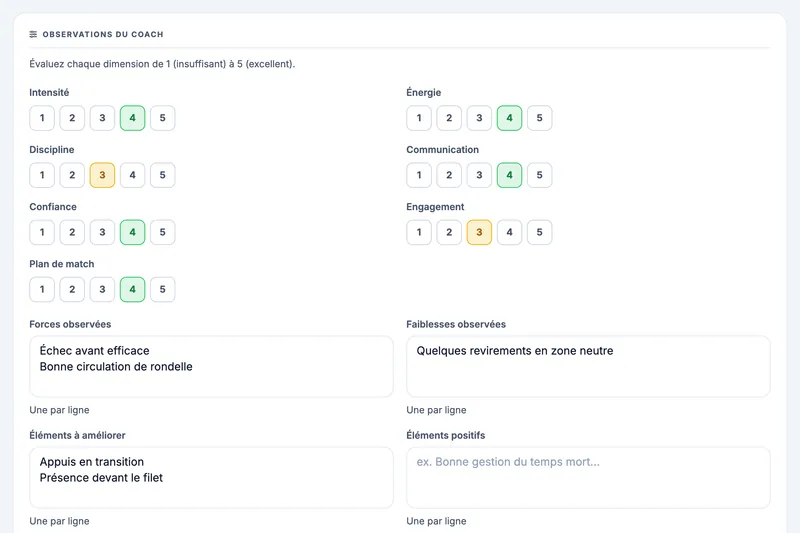Viewport: 800px width, 533px height.
Task: Click "Une par ligne" hint under Éléments à améliorer
Action: coord(59,521)
